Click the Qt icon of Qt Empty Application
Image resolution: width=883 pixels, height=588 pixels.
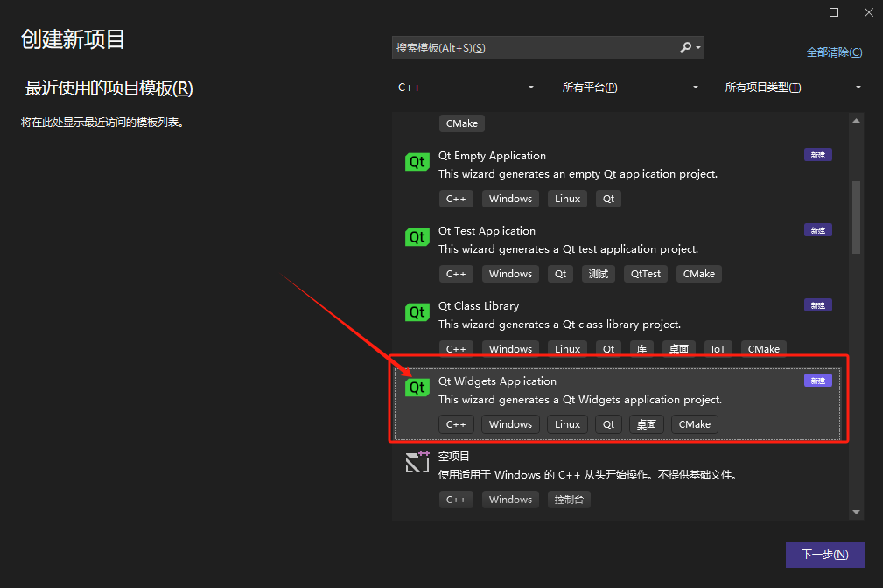417,162
